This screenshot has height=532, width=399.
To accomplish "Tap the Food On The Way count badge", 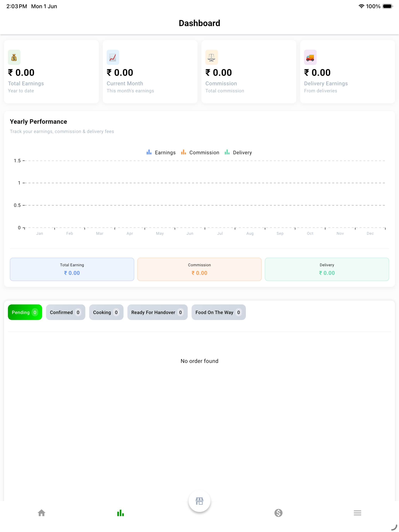I will (239, 312).
